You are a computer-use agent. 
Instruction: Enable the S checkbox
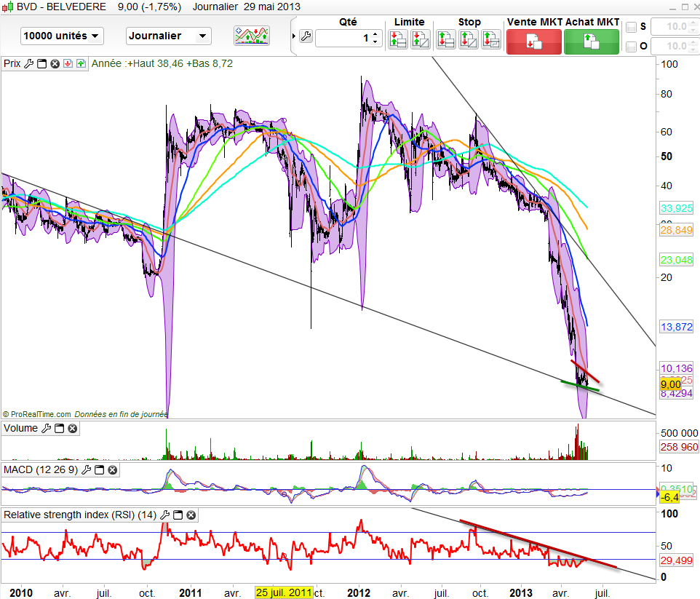tap(632, 28)
